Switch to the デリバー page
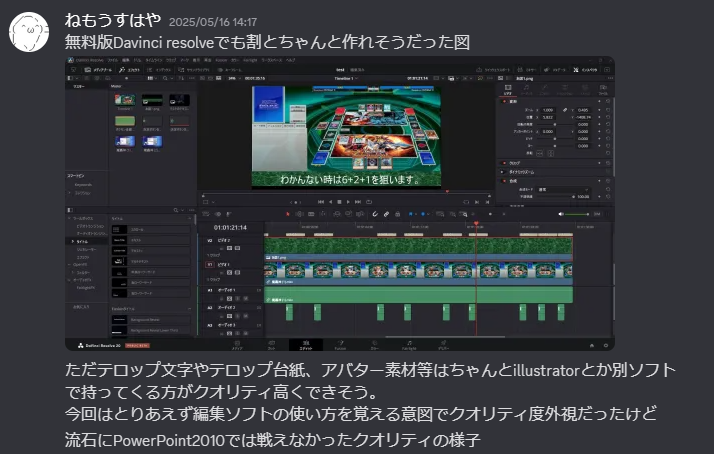Viewport: 714px width, 454px height. pos(443,345)
